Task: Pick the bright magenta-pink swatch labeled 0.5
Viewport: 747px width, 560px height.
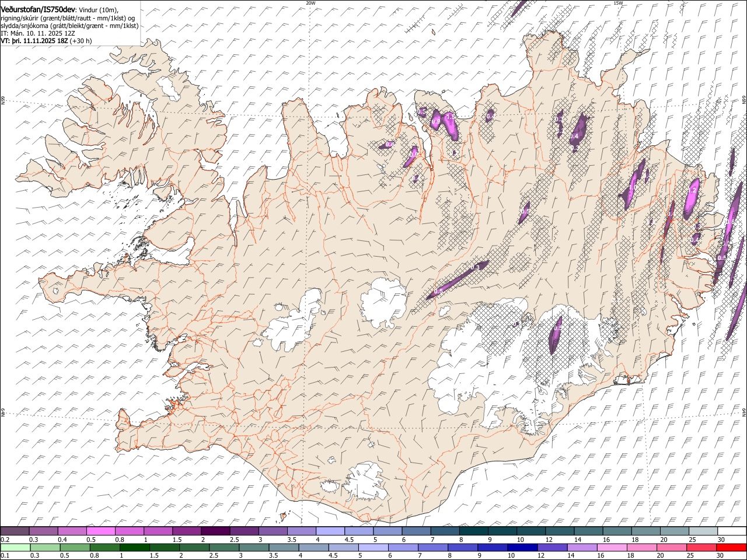Action: tap(100, 531)
